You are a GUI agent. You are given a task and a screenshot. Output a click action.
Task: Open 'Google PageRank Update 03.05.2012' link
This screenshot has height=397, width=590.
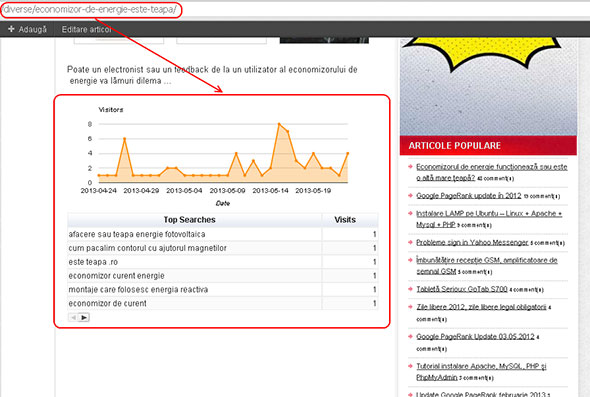475,336
